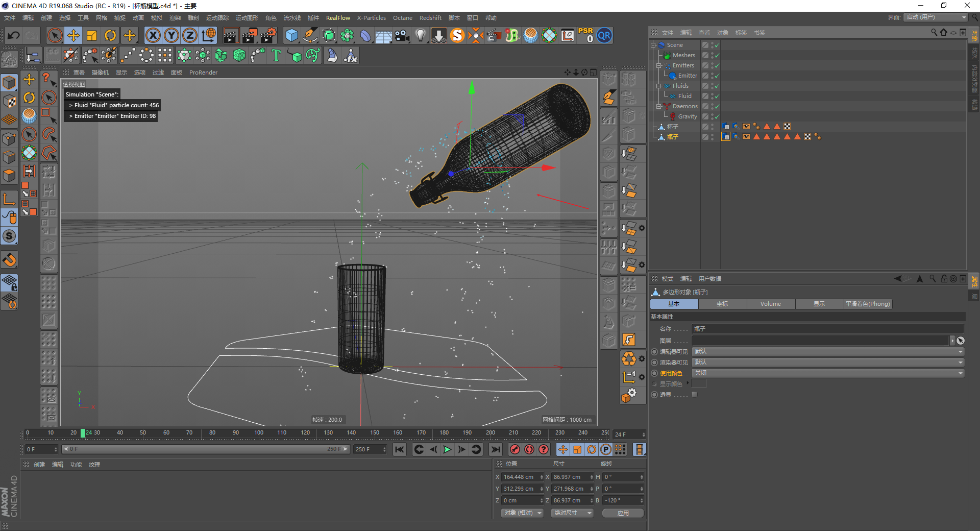Viewport: 980px width, 531px height.
Task: Open the 对象 (相对) coordinate dropdown
Action: 522,513
